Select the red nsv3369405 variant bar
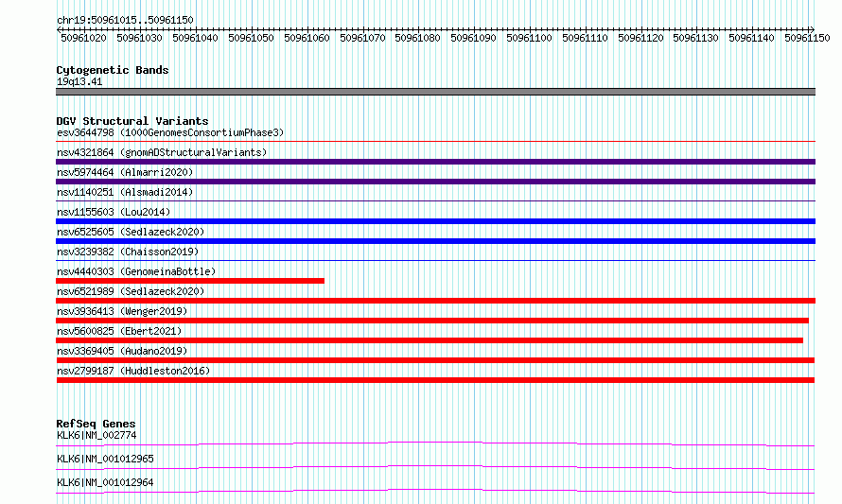This screenshot has height=504, width=842. pos(435,360)
